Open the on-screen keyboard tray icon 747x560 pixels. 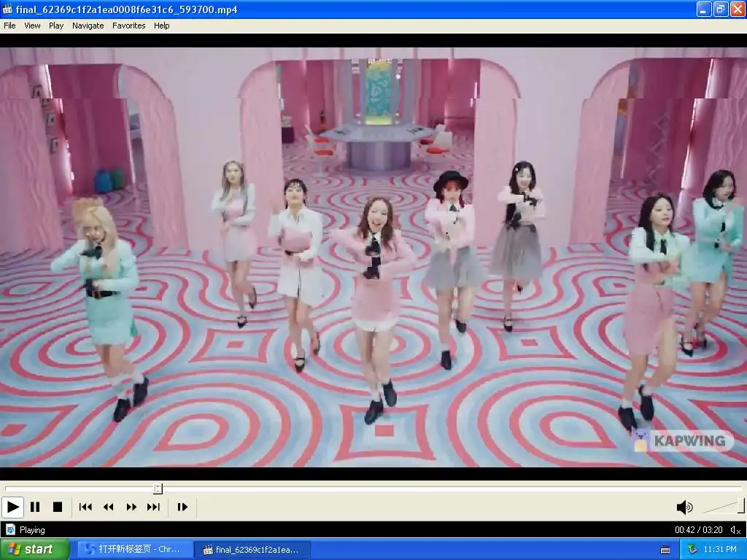click(665, 550)
